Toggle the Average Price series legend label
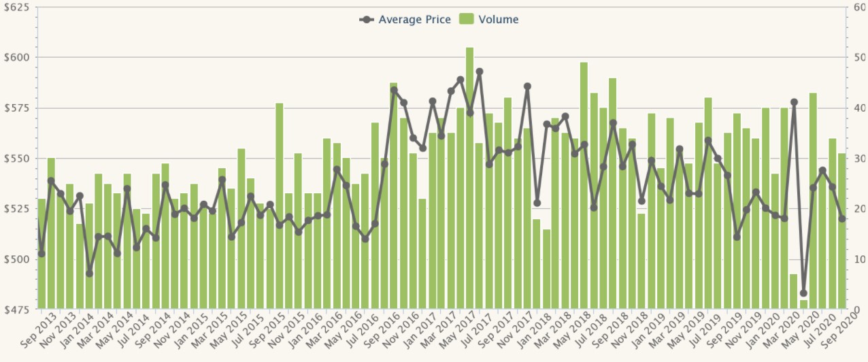The image size is (868, 362). 414,20
